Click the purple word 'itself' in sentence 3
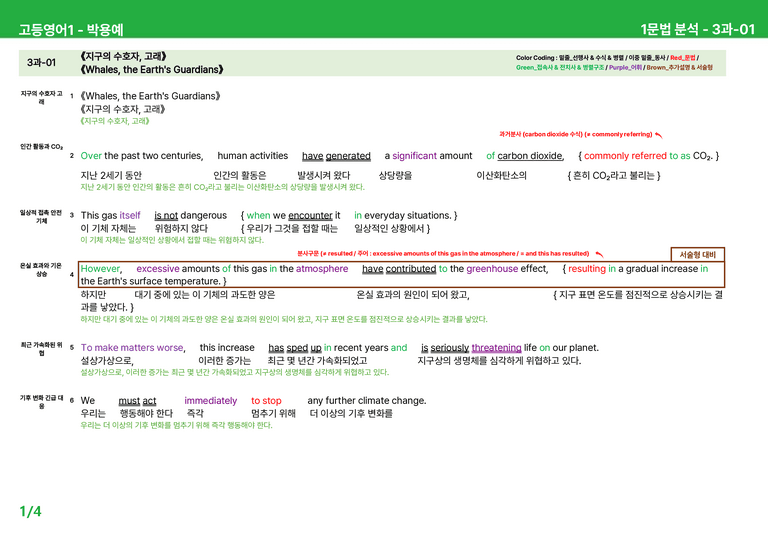This screenshot has width=768, height=543. coord(130,215)
